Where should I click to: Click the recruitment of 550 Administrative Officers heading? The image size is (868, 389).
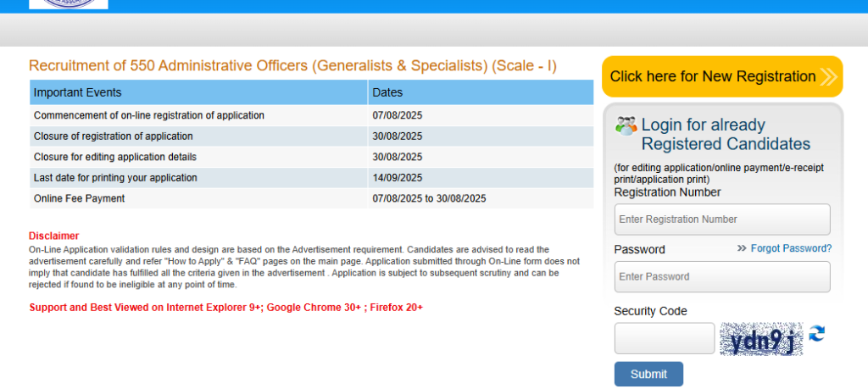pyautogui.click(x=292, y=65)
